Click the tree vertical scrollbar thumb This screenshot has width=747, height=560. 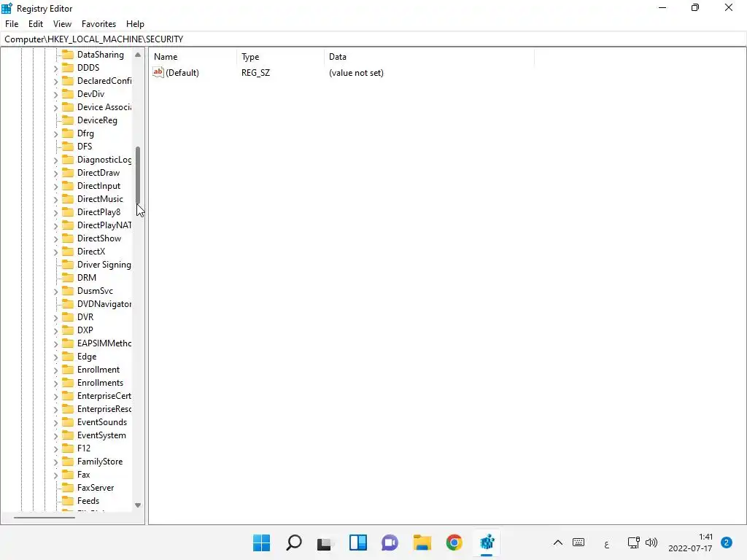[138, 175]
